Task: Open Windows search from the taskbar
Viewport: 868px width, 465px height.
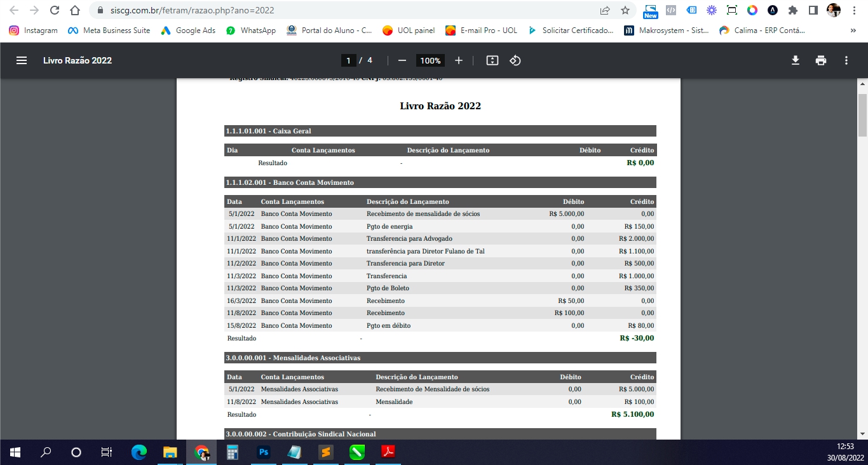Action: [x=46, y=452]
